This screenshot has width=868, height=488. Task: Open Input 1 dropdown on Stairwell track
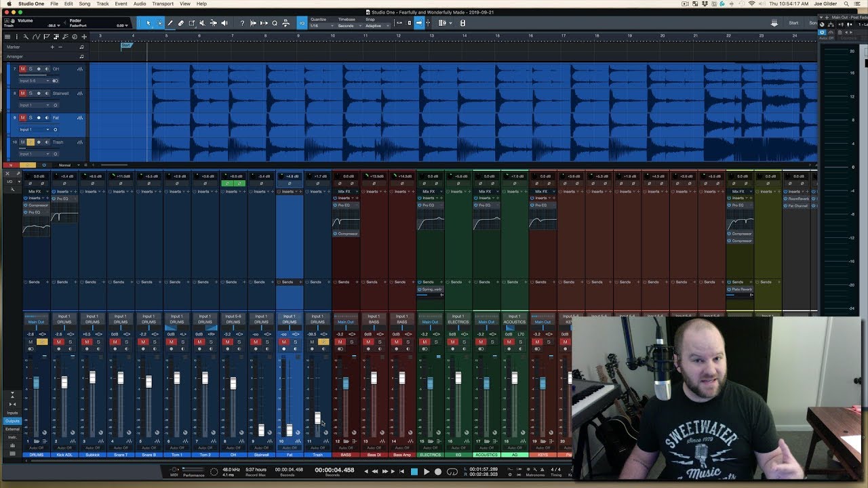coord(35,105)
